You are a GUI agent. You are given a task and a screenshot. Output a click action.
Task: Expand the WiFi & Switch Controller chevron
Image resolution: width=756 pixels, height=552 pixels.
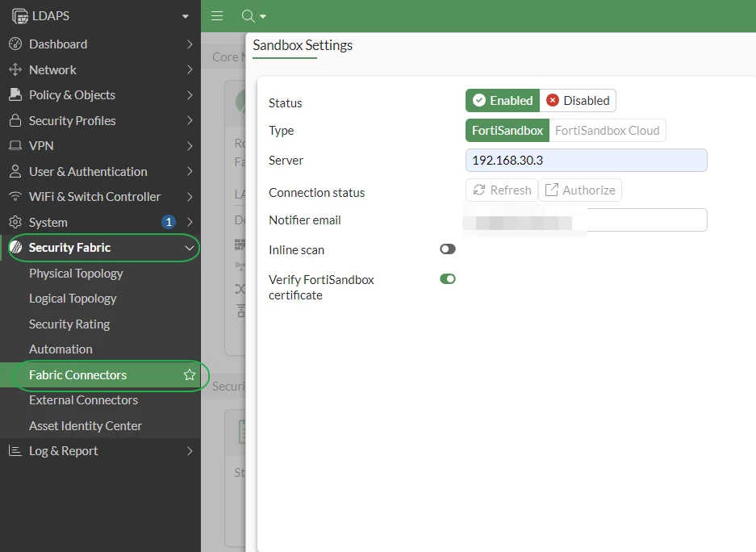pos(190,197)
